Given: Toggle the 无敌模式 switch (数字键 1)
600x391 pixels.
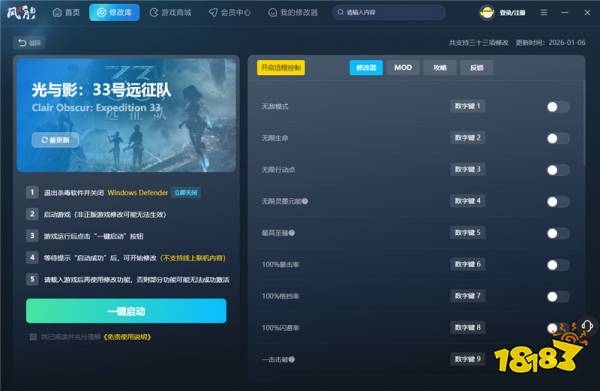Looking at the screenshot, I should (558, 107).
